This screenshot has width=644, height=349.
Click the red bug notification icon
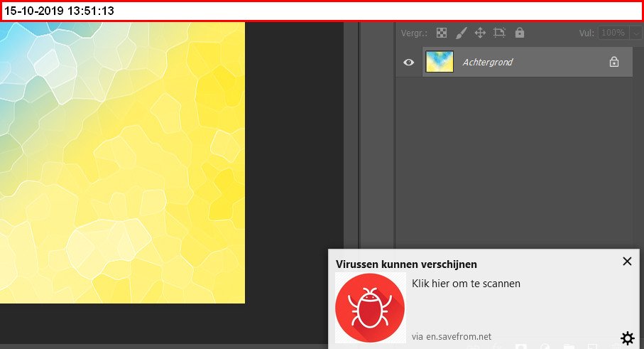(x=370, y=308)
